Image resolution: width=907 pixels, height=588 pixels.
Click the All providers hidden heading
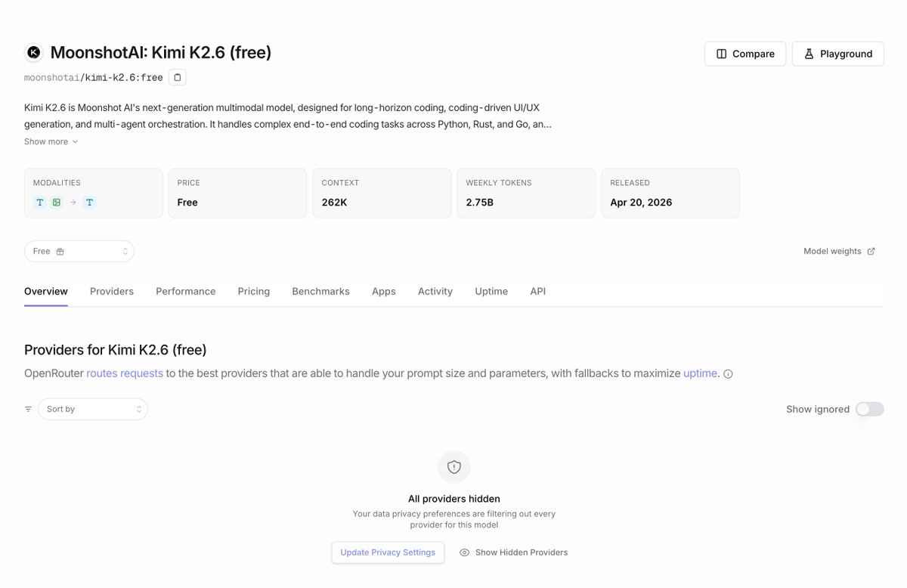coord(454,499)
